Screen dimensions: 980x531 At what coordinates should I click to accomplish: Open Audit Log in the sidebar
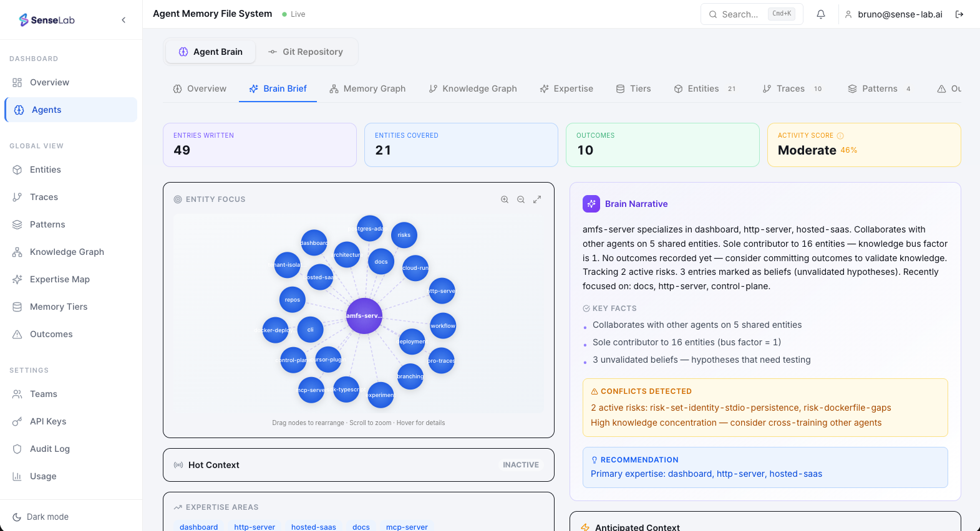pyautogui.click(x=50, y=449)
